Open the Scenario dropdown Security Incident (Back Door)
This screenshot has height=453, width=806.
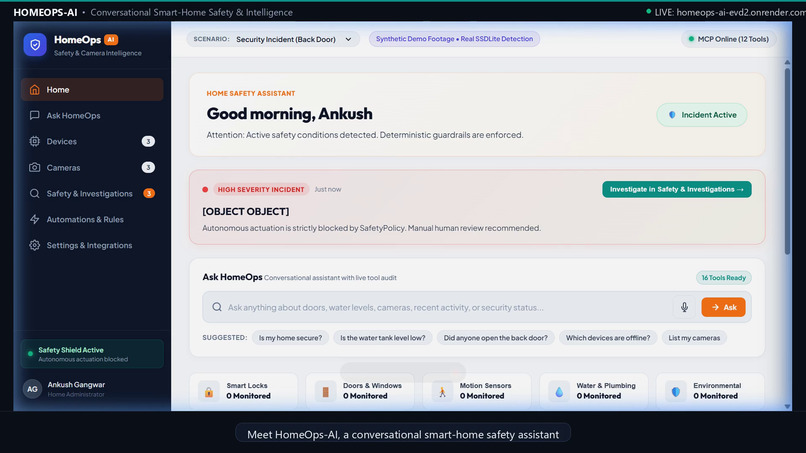273,39
